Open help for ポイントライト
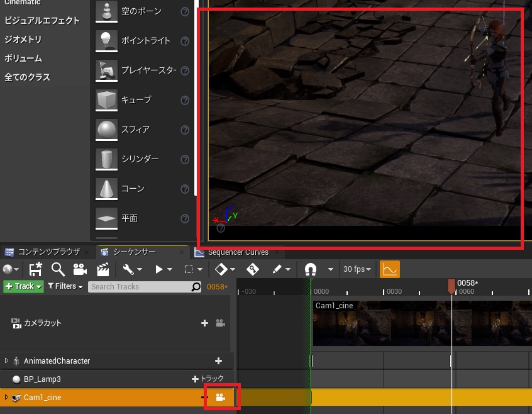 [185, 41]
